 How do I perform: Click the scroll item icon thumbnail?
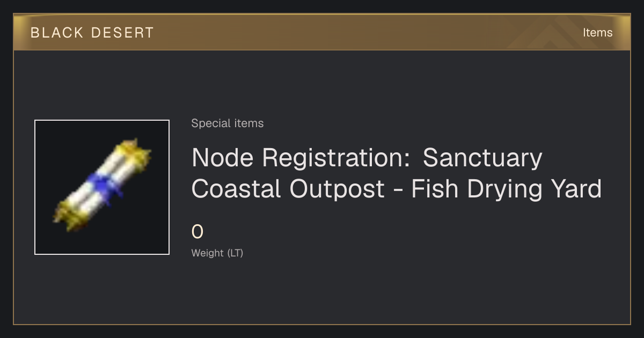[102, 187]
